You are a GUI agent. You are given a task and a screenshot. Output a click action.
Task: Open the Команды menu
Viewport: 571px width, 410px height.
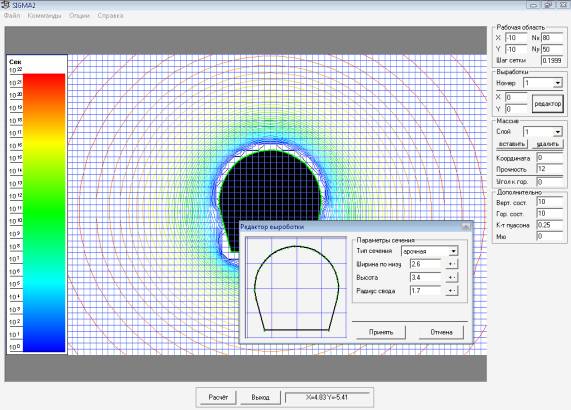coord(44,16)
